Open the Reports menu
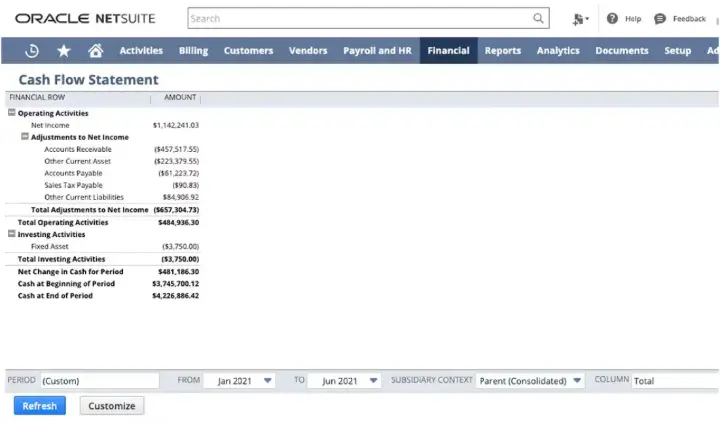 [502, 51]
